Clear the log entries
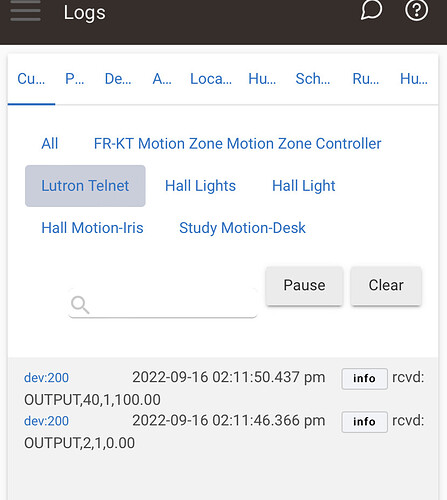The image size is (447, 500). pos(386,285)
